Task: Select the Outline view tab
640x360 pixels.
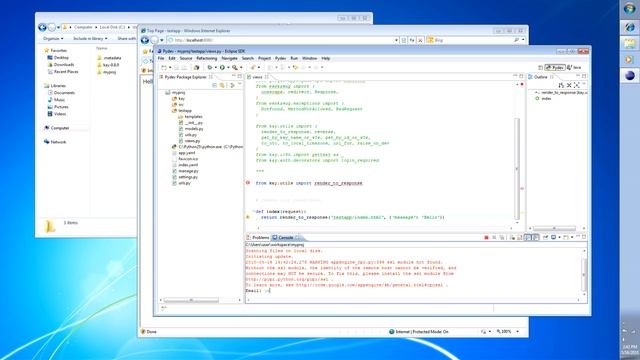Action: pyautogui.click(x=541, y=77)
